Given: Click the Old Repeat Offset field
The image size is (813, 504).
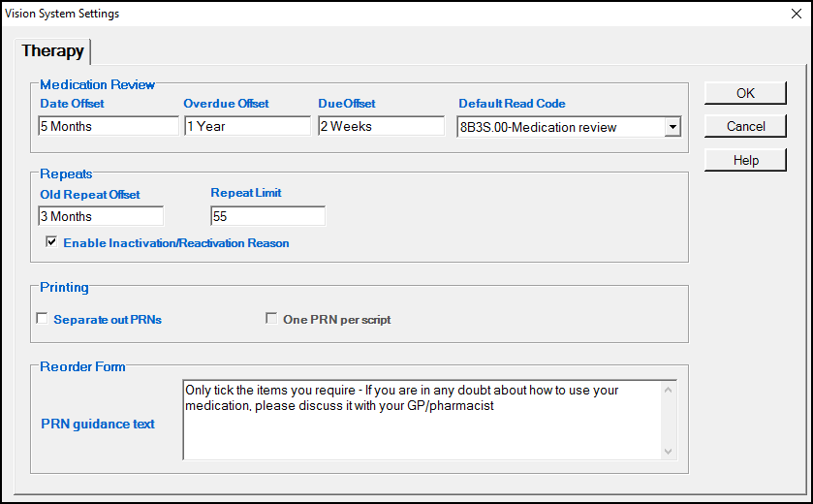Looking at the screenshot, I should click(101, 216).
